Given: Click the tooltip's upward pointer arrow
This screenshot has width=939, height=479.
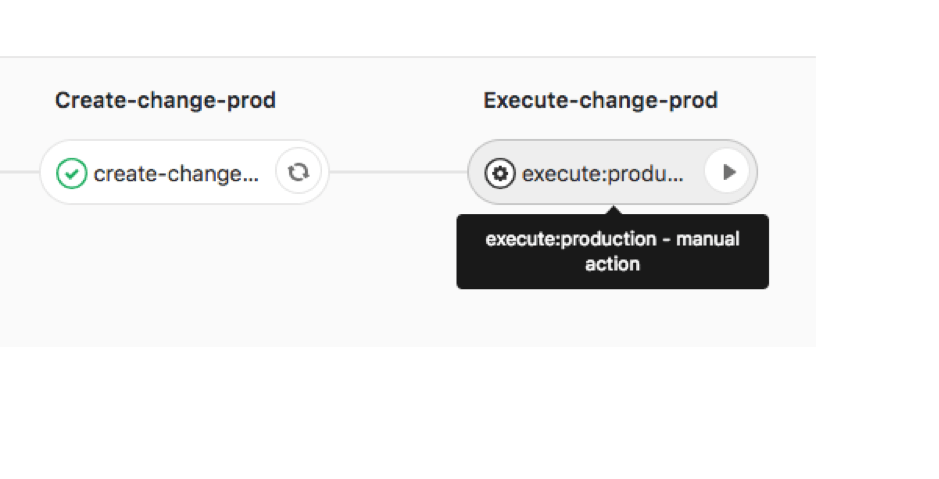Looking at the screenshot, I should (x=613, y=210).
